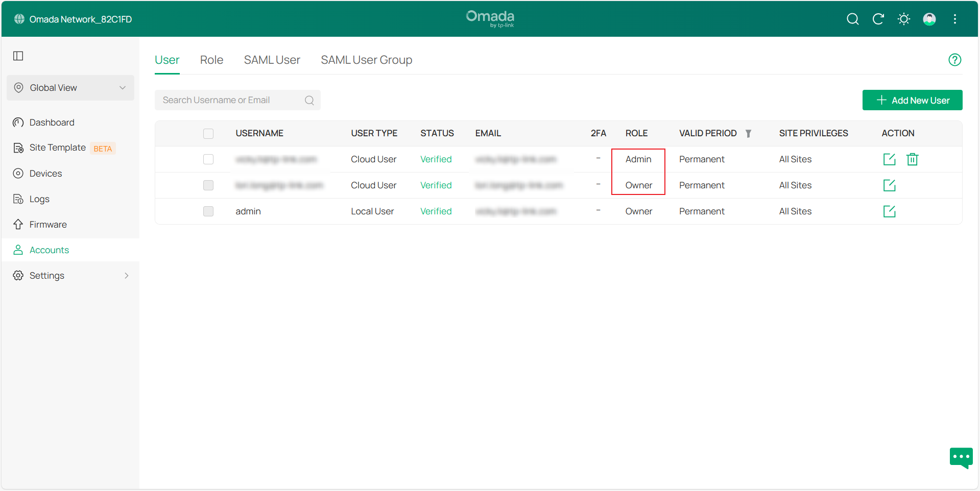This screenshot has height=491, width=980.
Task: Open the Help icon near the tabs
Action: click(955, 60)
